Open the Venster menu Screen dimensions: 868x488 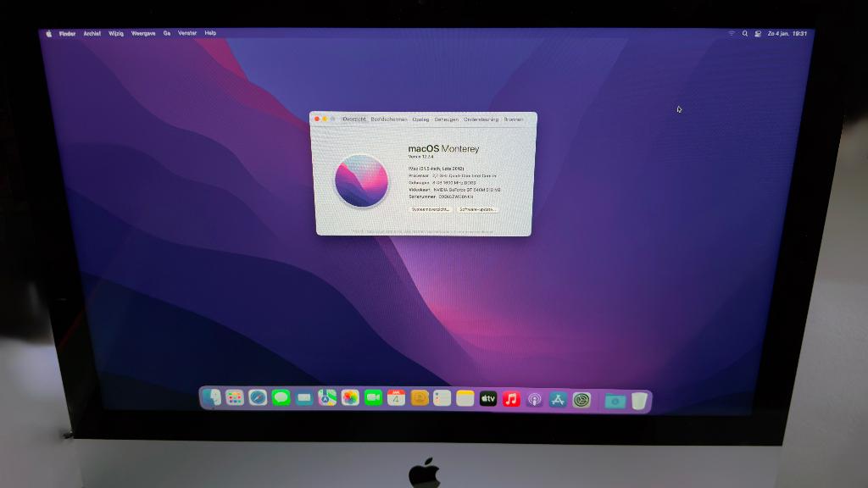(187, 33)
